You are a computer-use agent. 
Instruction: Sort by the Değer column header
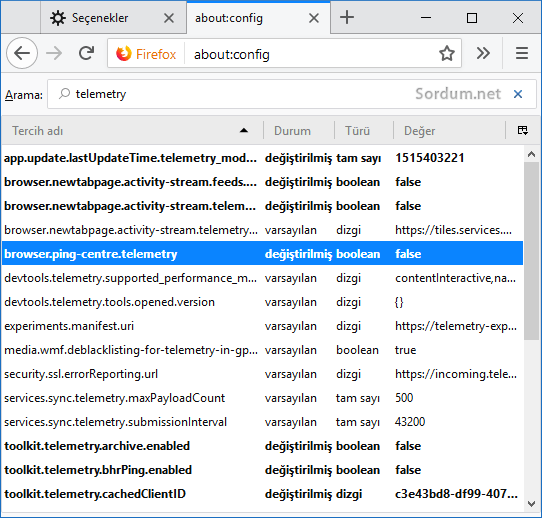449,131
